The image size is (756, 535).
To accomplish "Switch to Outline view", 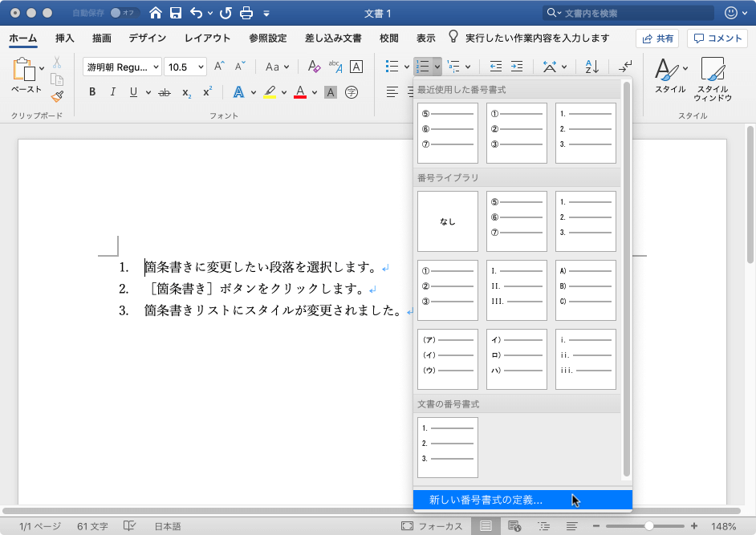I will [544, 526].
